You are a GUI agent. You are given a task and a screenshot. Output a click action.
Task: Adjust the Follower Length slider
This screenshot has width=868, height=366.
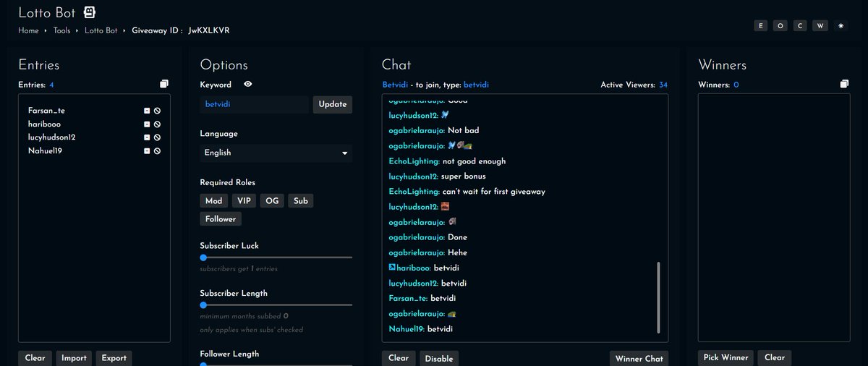point(276,364)
